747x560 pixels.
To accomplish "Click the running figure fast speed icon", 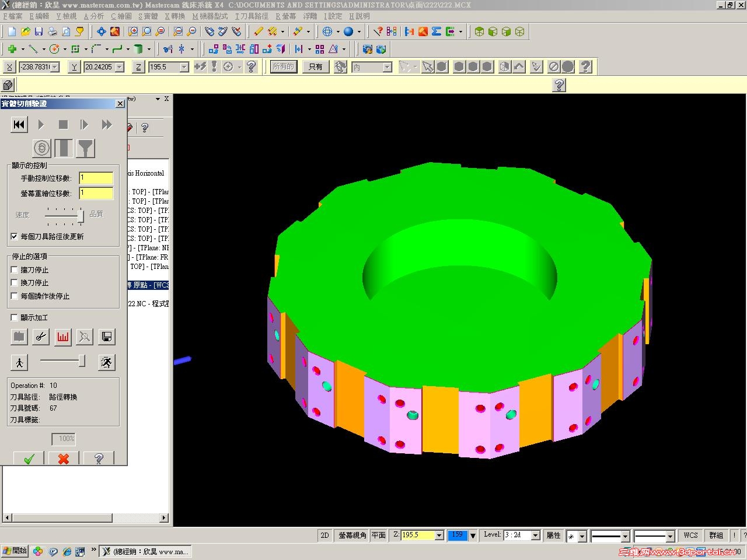I will (106, 362).
